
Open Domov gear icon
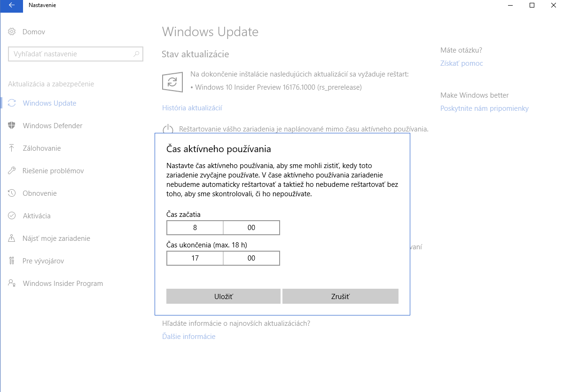[12, 31]
